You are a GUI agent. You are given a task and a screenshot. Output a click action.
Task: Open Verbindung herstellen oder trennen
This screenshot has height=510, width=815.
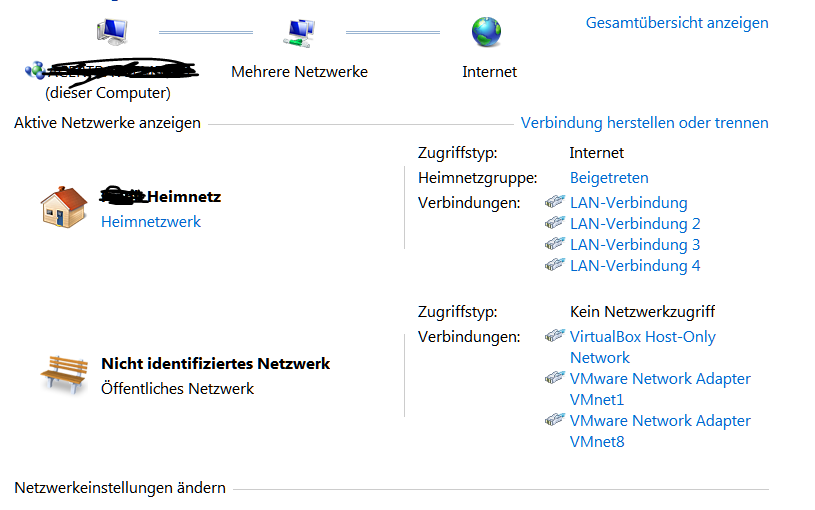point(645,123)
